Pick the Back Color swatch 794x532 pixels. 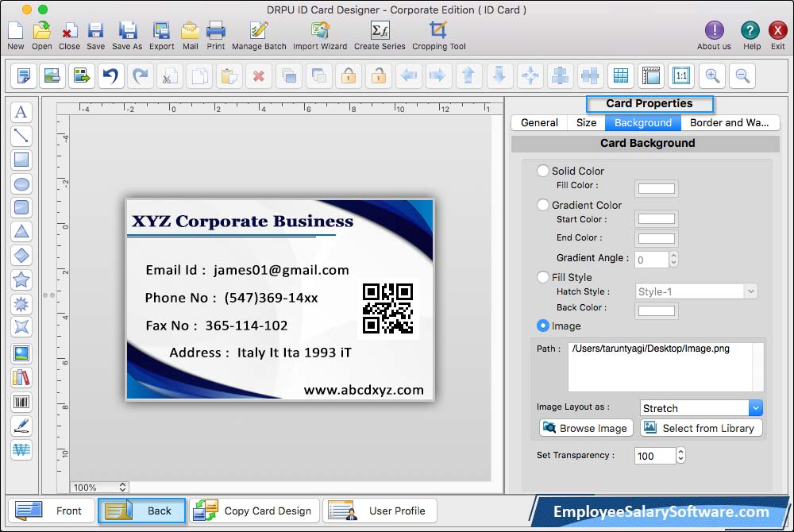[x=657, y=310]
